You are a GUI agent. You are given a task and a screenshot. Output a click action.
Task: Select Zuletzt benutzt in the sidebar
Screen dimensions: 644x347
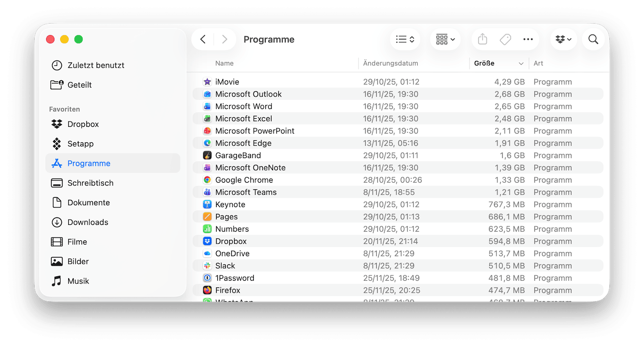96,65
